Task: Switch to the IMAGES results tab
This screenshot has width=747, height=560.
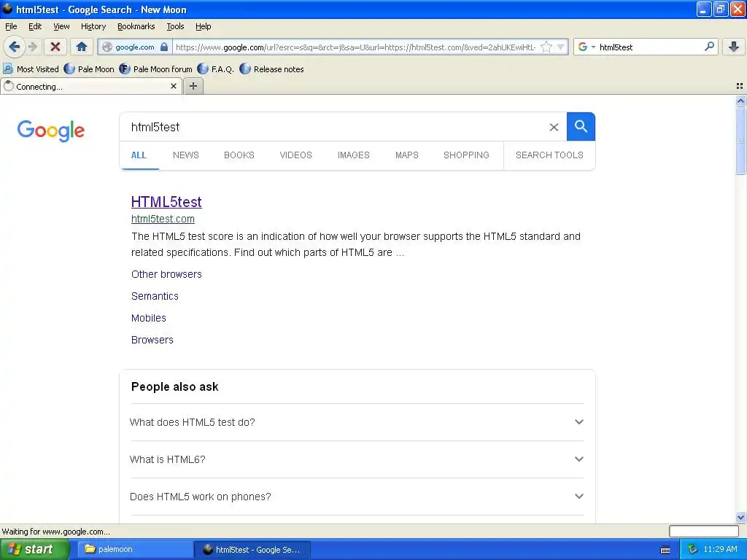Action: (x=354, y=155)
